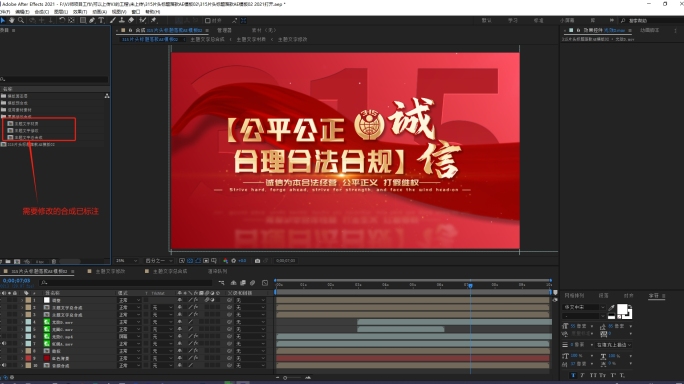Toggle adjustment layer switch on layer 1
This screenshot has height=384, width=684.
coord(212,300)
